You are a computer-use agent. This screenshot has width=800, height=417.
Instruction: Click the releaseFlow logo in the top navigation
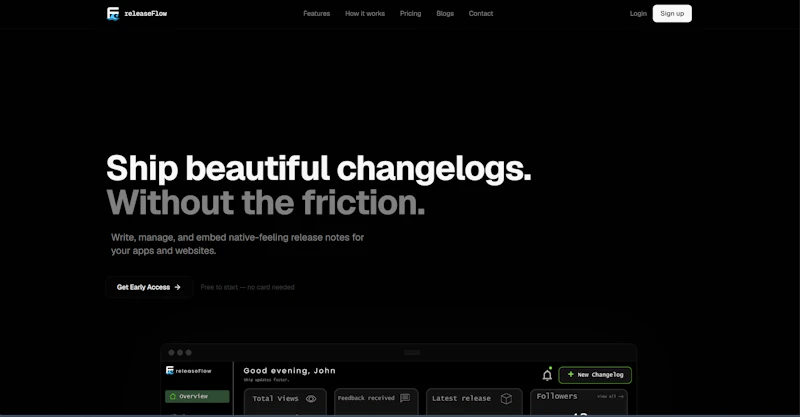137,14
